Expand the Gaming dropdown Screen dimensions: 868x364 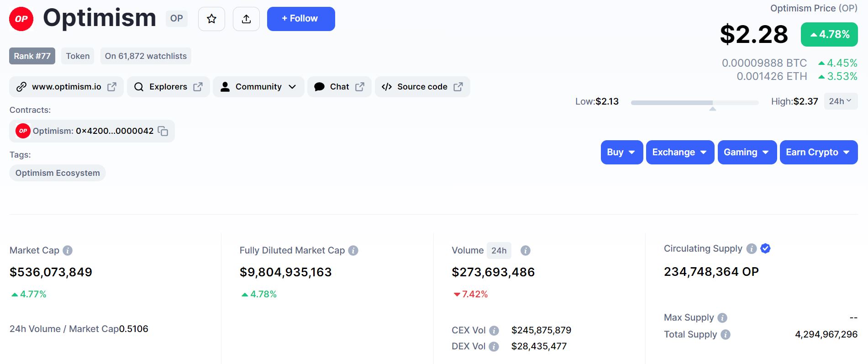[747, 152]
